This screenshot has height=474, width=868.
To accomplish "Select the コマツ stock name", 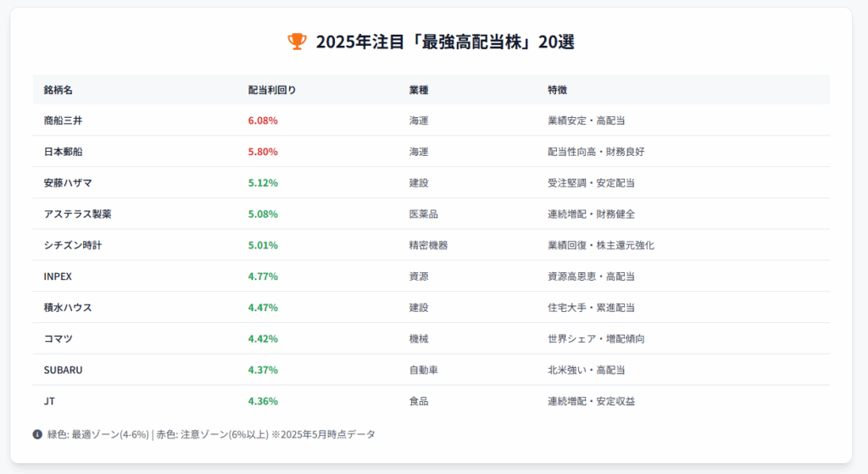I will (58, 339).
